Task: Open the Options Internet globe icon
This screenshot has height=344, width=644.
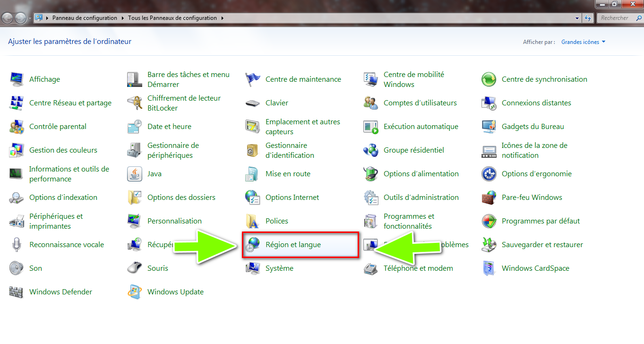Action: coord(253,198)
